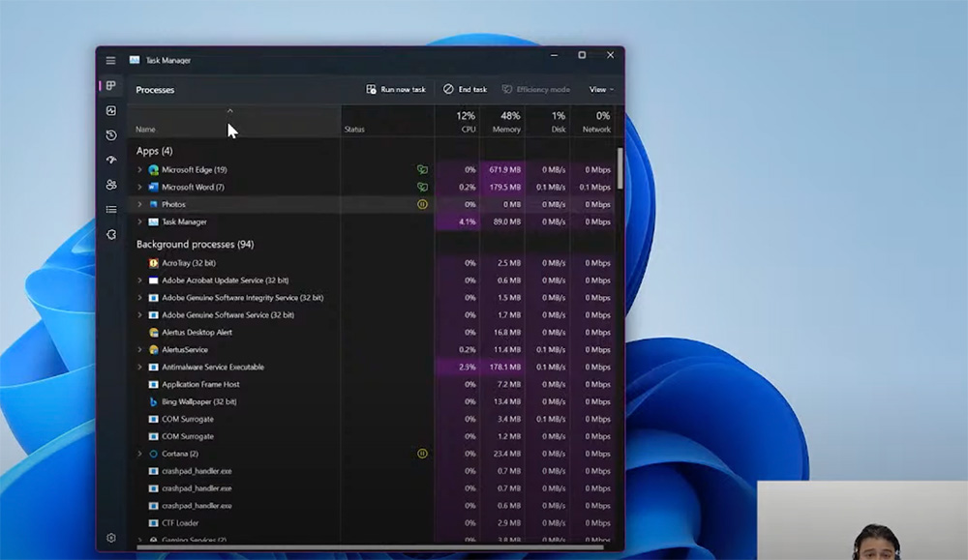Open the App history sidebar icon
The image size is (968, 560).
(x=111, y=135)
